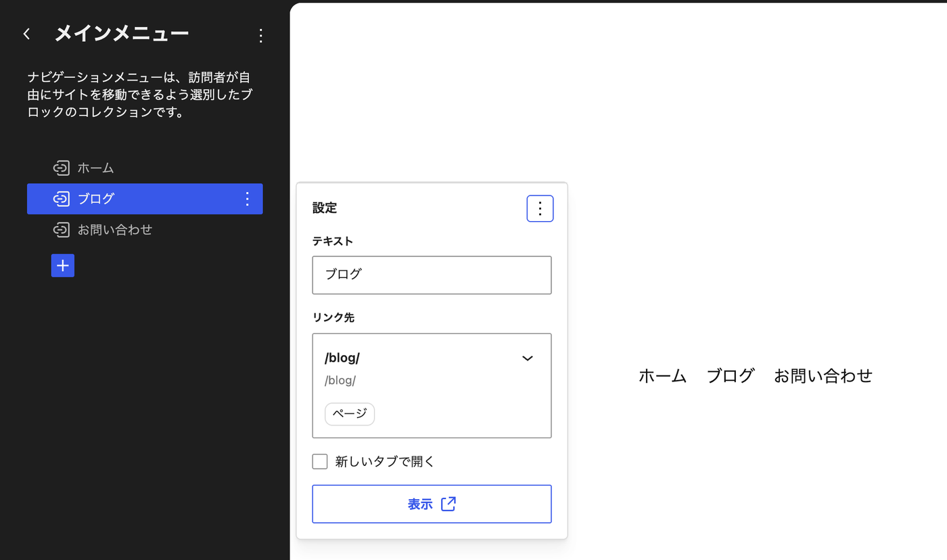Click the ページ badge in link box
This screenshot has width=947, height=560.
click(350, 414)
